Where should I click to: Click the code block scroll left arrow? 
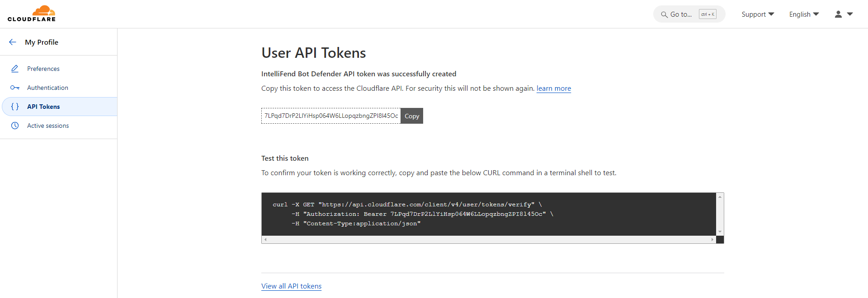click(x=265, y=240)
